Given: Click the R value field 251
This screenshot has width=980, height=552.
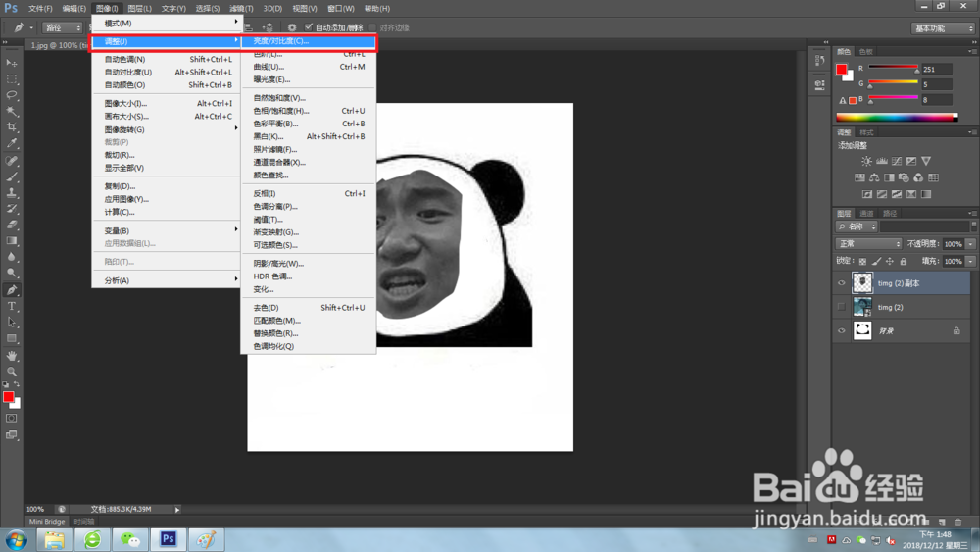Looking at the screenshot, I should click(x=936, y=69).
